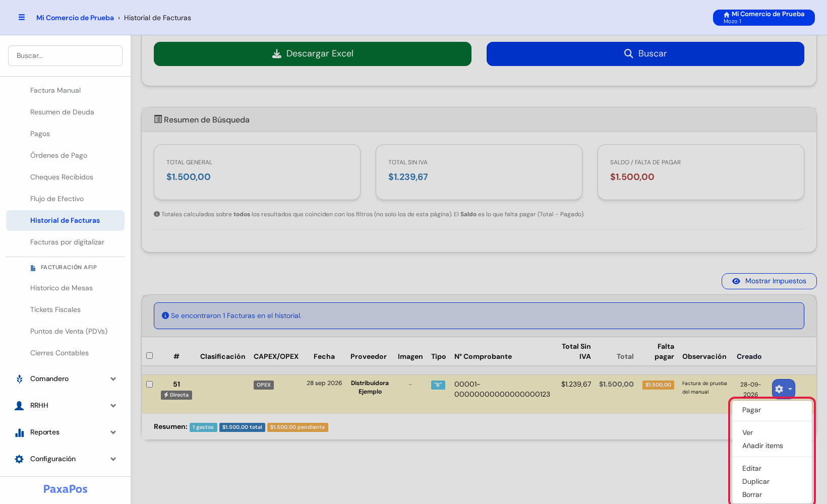Toggle Mostrar Impuestos visibility button
827x504 pixels.
pos(769,281)
